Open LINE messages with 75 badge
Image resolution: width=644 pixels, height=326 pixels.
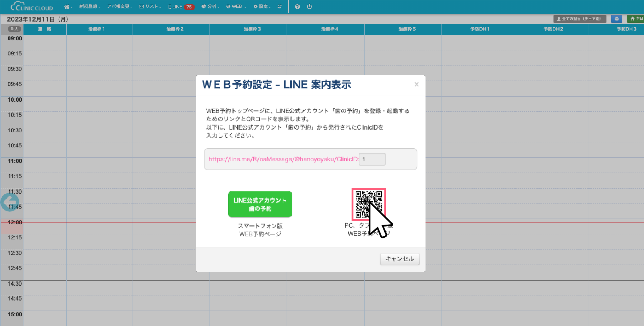181,7
